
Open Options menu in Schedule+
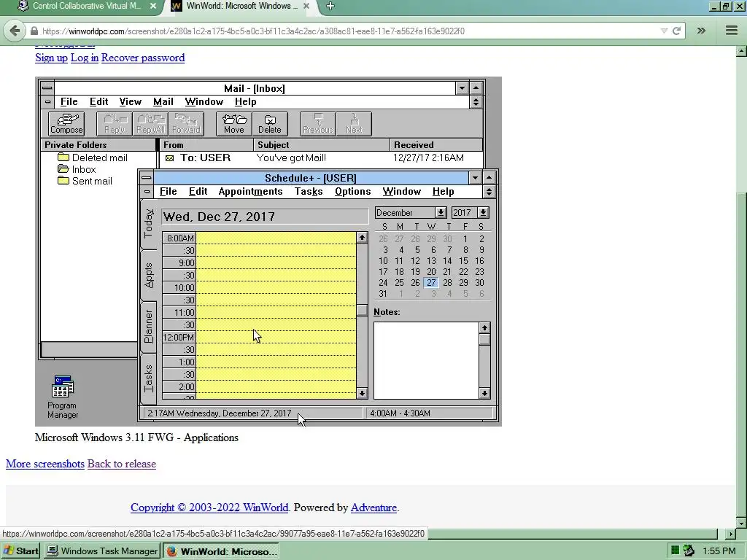352,192
